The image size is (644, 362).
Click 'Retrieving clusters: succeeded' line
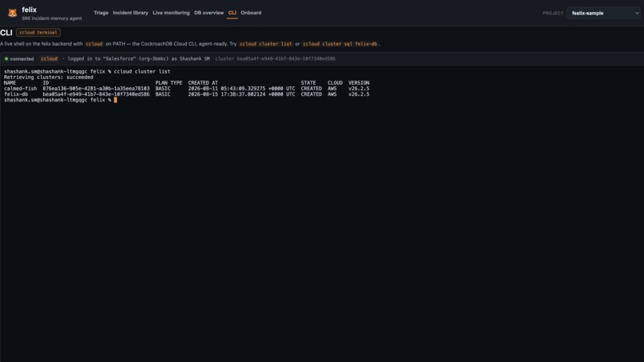pos(49,77)
